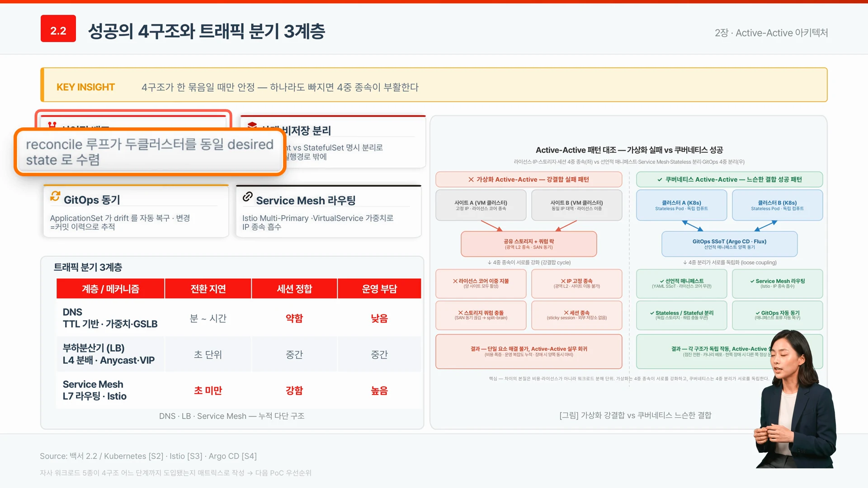Image resolution: width=868 pixels, height=488 pixels.
Task: Select the KEY INSIGHT label
Action: pyautogui.click(x=85, y=87)
